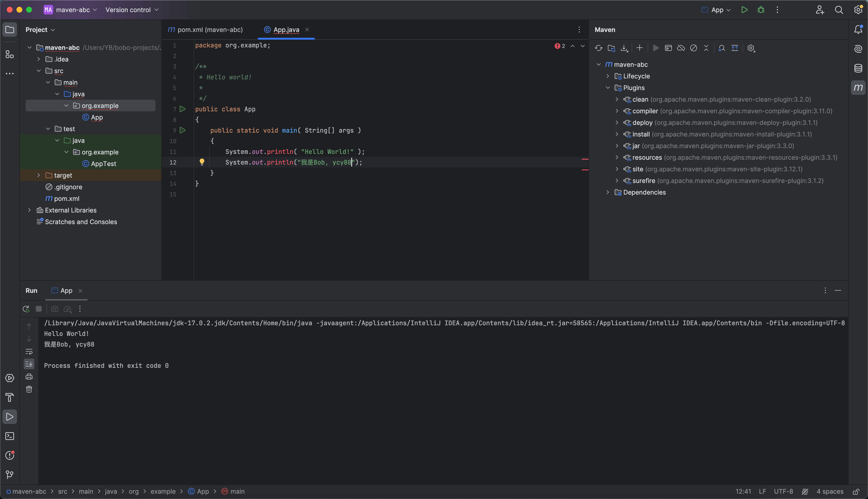Add a Maven project with plus icon
The height and width of the screenshot is (499, 868).
click(x=640, y=48)
